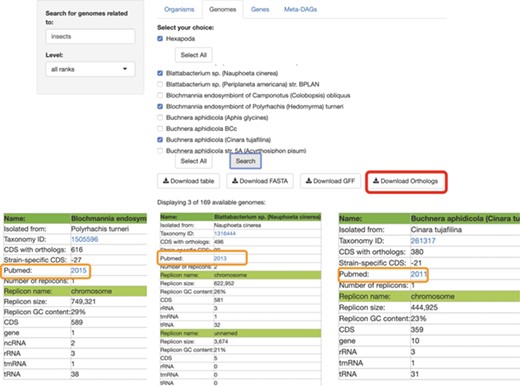Select 'Cinara tujafilina' isolated-from cell
This screenshot has height=386, width=520.
tap(436, 230)
